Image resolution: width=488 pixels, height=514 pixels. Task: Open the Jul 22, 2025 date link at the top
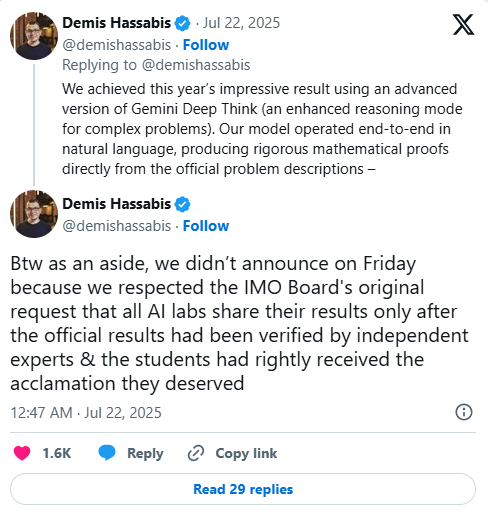[241, 23]
